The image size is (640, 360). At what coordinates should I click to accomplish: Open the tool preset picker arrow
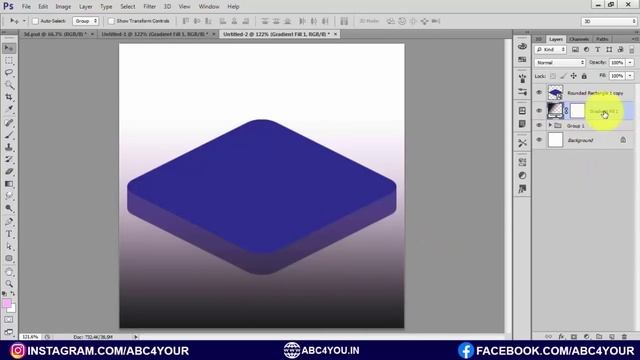[24, 21]
